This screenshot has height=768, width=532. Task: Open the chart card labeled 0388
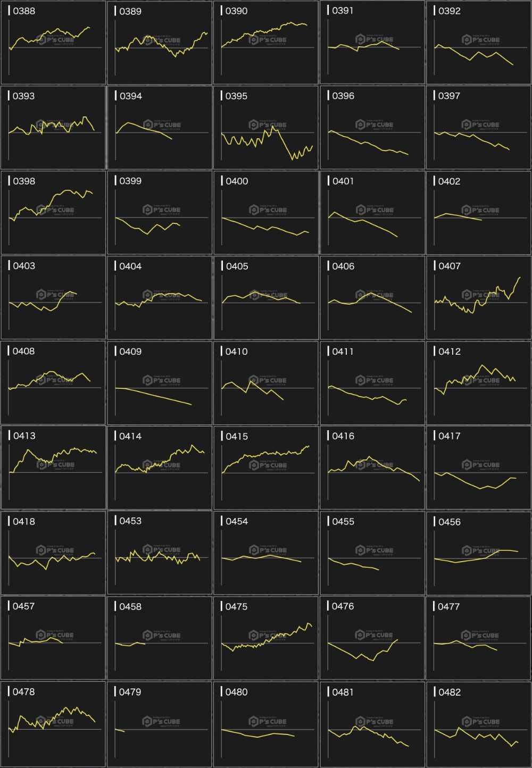coord(53,43)
